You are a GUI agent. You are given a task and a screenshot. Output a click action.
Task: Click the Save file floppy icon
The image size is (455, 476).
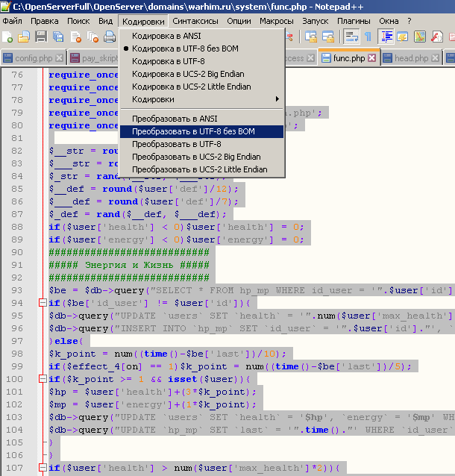40,37
